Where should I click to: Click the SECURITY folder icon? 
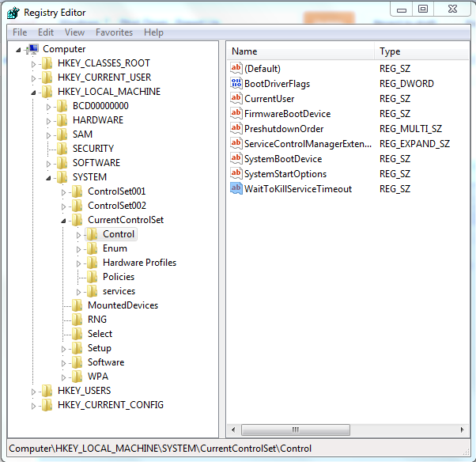click(62, 149)
